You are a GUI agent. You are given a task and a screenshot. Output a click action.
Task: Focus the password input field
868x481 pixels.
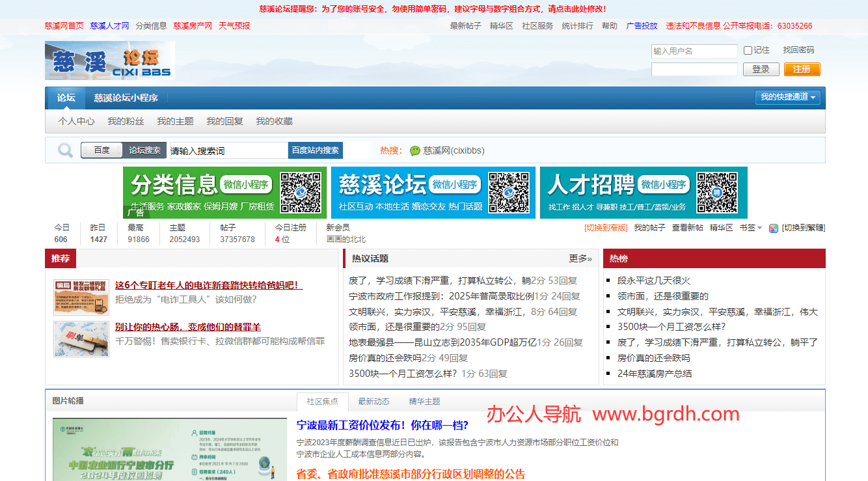694,69
